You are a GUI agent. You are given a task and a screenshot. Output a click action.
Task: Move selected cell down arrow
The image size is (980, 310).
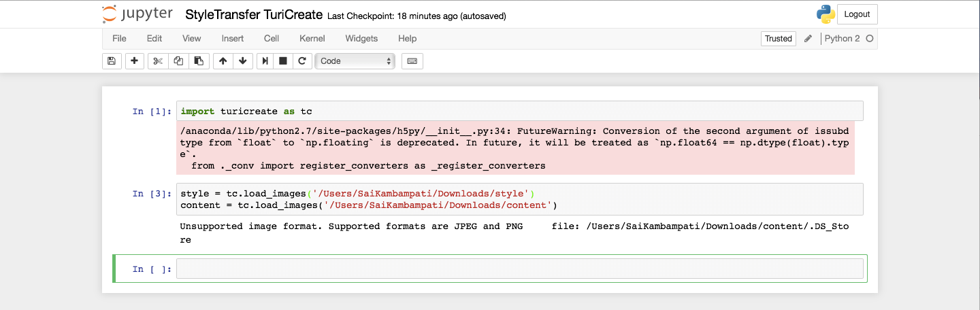coord(242,61)
